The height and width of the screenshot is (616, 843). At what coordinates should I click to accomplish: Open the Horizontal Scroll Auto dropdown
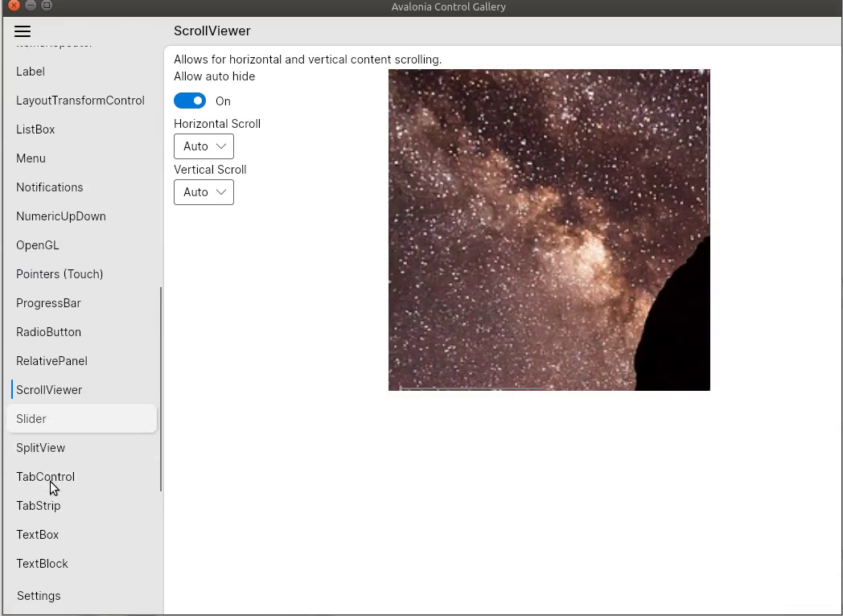[204, 146]
